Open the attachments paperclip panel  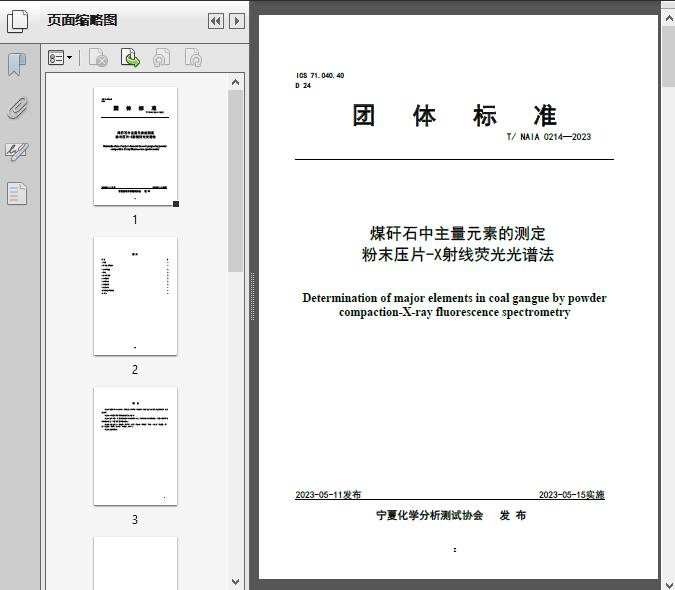click(17, 108)
